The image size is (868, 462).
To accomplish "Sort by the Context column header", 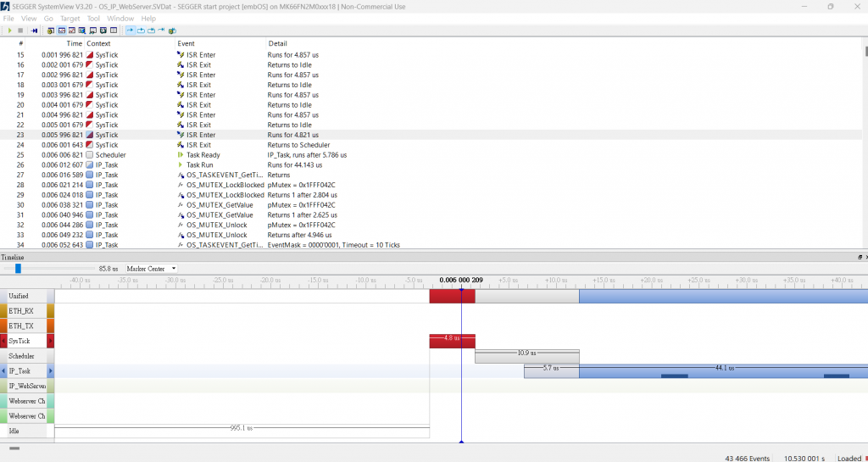I will click(98, 43).
